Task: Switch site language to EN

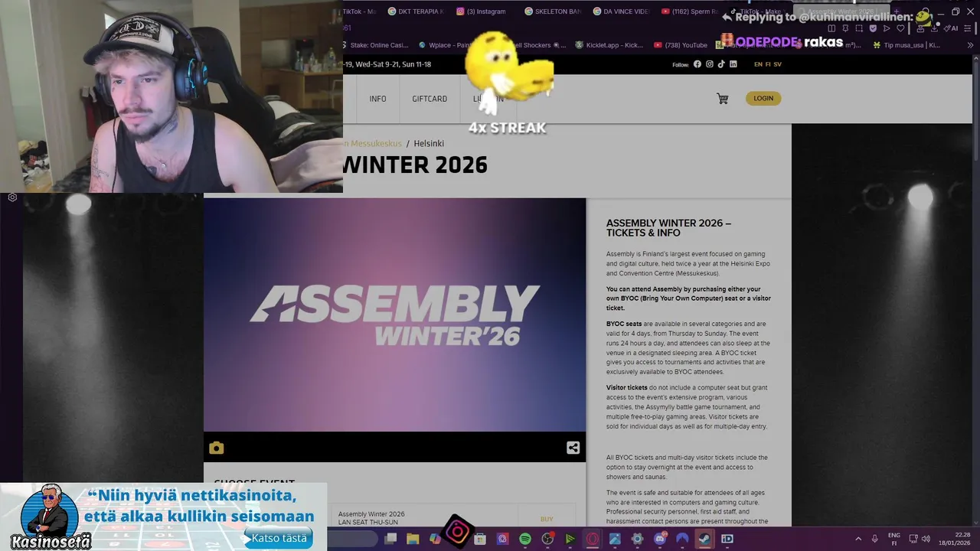Action: pos(758,64)
